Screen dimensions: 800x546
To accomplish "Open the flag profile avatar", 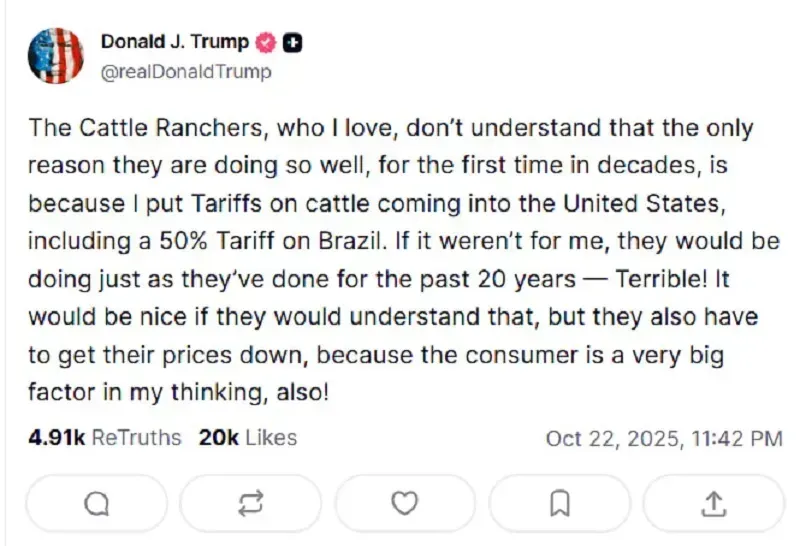I will pos(55,57).
